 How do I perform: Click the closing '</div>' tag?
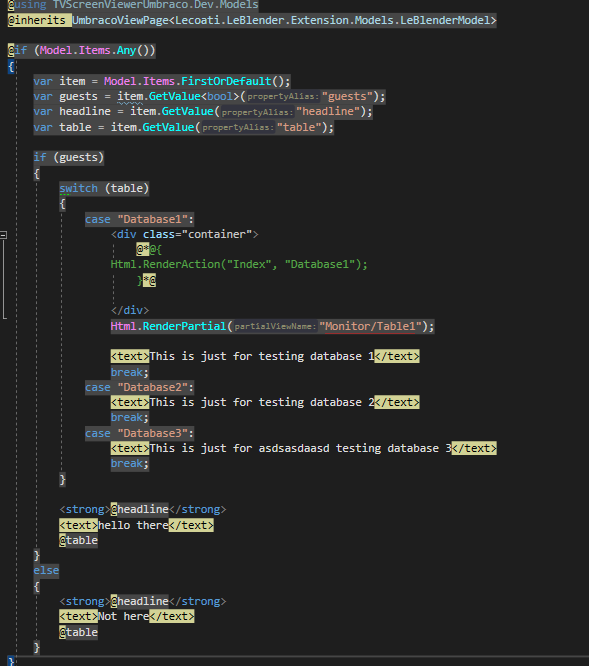point(130,310)
